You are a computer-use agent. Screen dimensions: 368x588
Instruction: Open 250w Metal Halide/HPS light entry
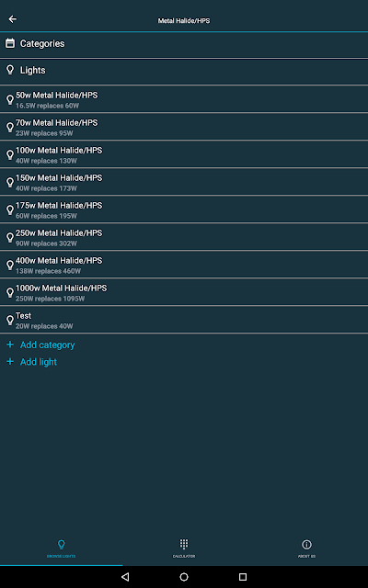click(x=184, y=237)
